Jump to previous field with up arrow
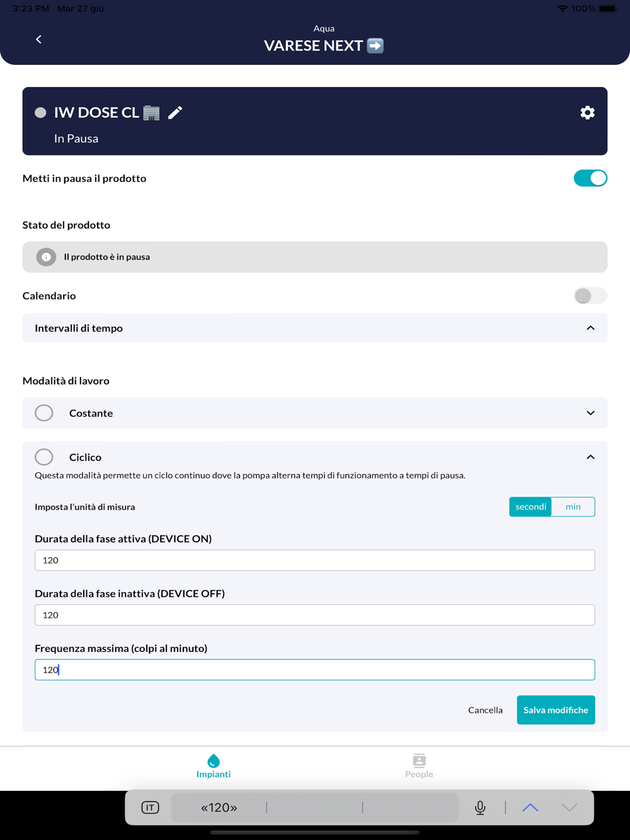 click(x=530, y=807)
